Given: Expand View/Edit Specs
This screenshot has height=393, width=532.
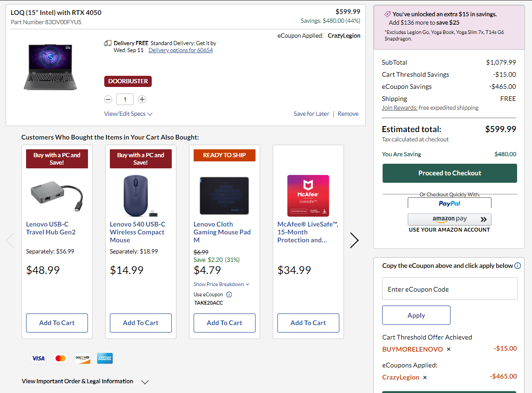Looking at the screenshot, I should (x=128, y=114).
